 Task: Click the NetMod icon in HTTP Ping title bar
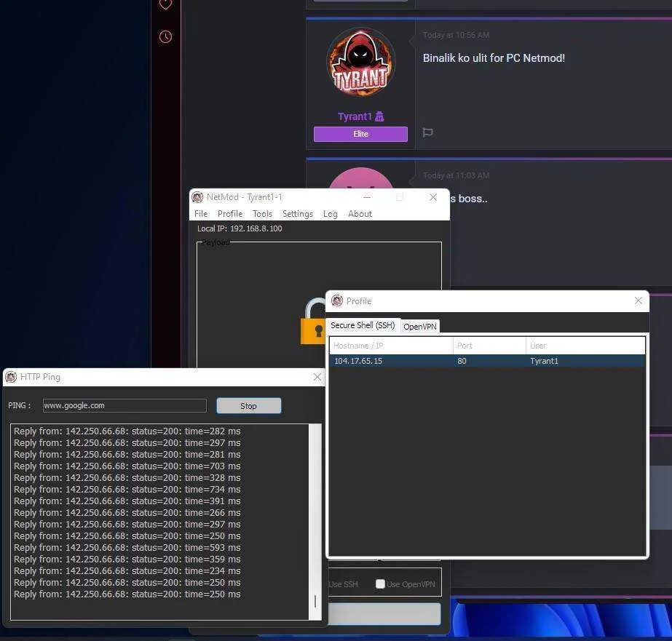[x=11, y=377]
